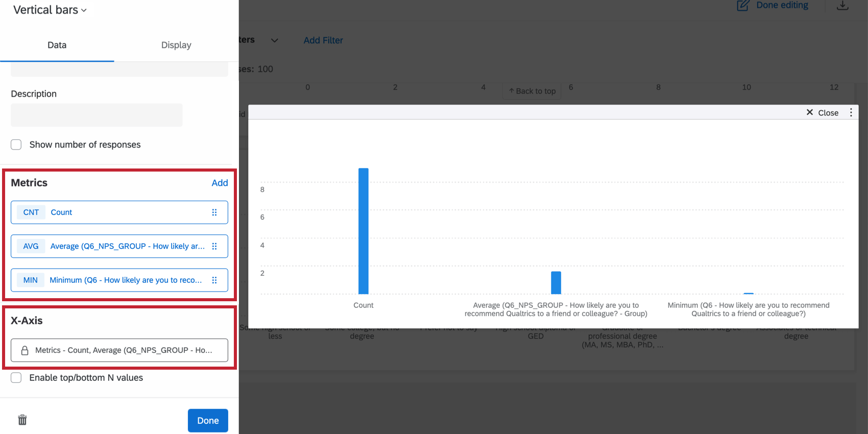Click the download icon at top right
This screenshot has width=868, height=434.
(842, 6)
